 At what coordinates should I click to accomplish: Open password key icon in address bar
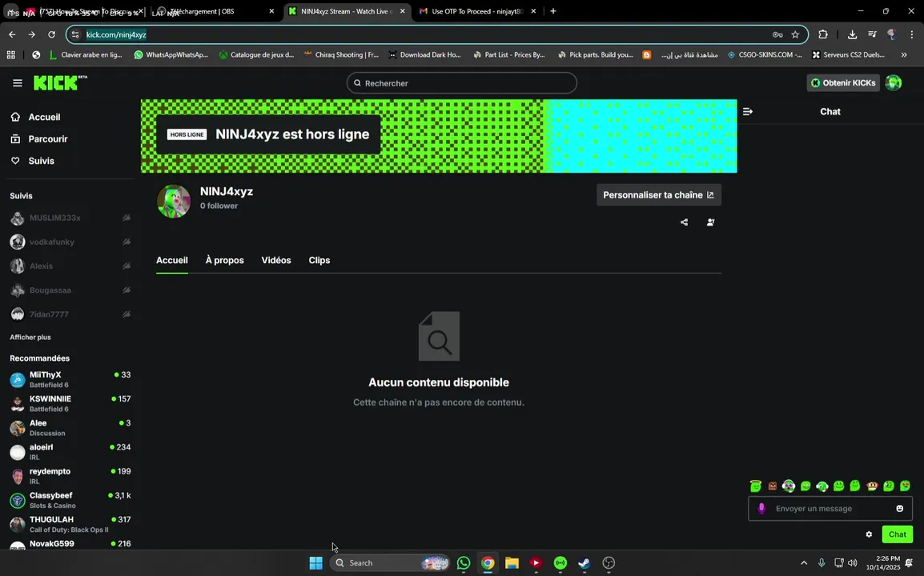click(777, 34)
